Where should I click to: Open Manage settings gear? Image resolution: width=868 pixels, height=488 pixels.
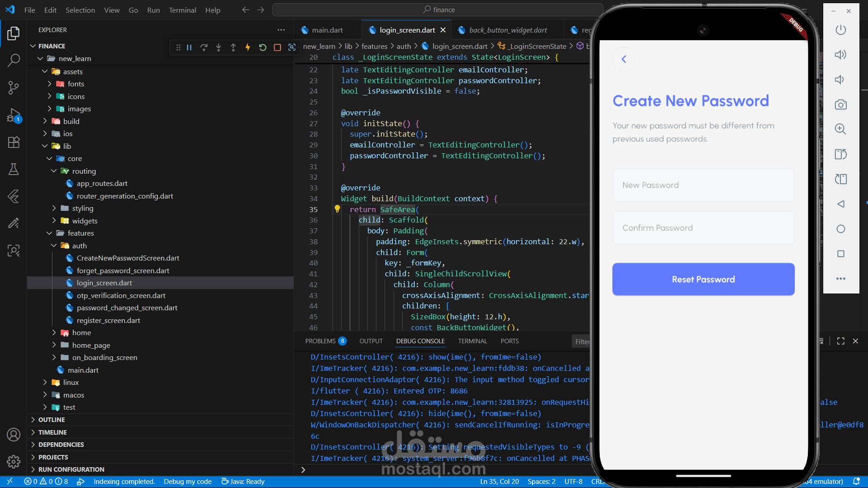click(x=14, y=461)
